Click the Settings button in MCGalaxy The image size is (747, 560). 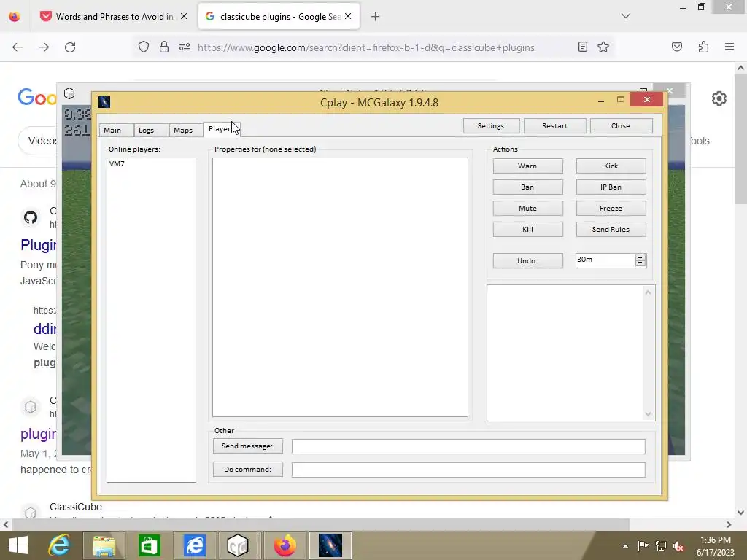(x=491, y=125)
